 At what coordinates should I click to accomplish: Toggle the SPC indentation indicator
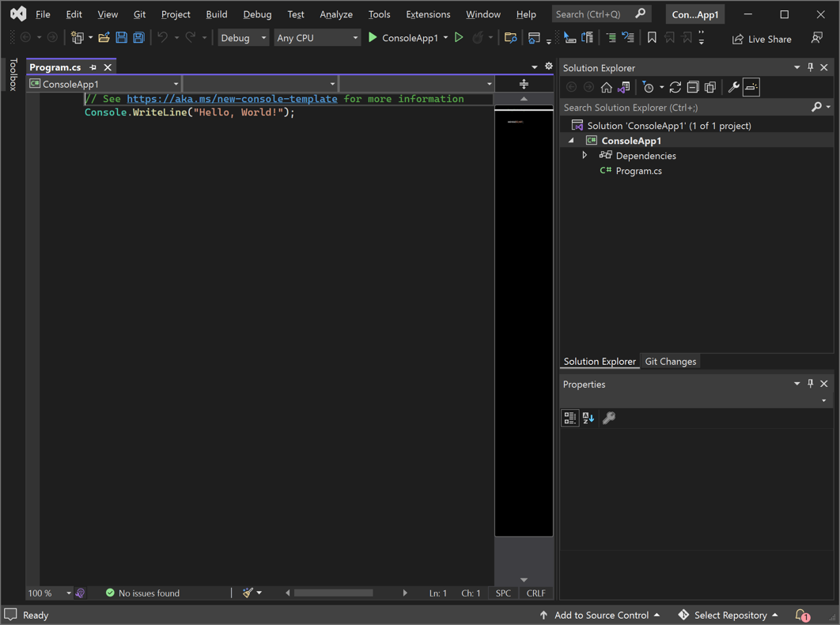click(503, 593)
